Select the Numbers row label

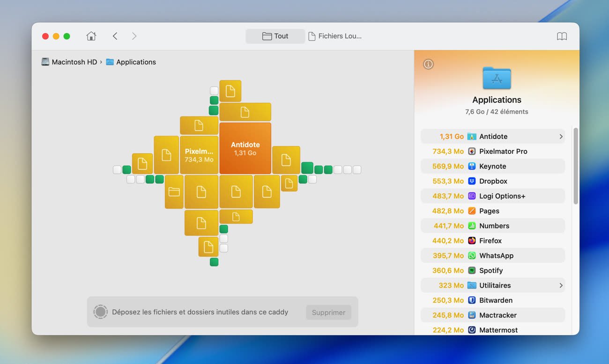494,226
